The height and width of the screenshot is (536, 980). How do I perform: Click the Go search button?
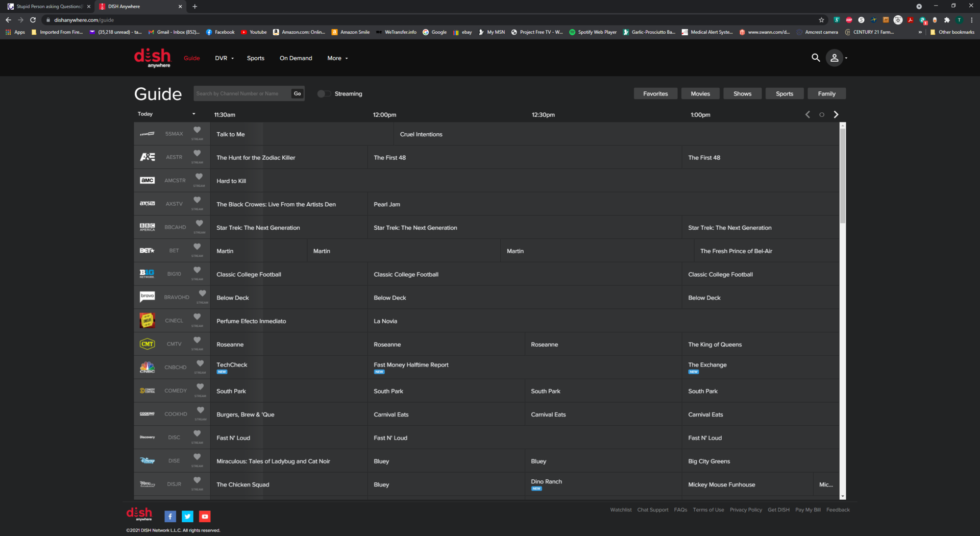click(297, 93)
